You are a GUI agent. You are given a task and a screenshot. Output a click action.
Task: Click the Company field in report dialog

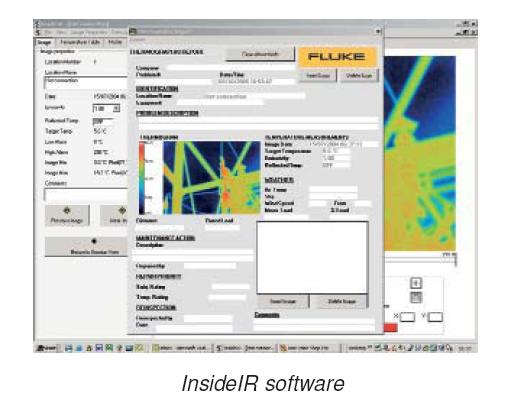(x=231, y=68)
